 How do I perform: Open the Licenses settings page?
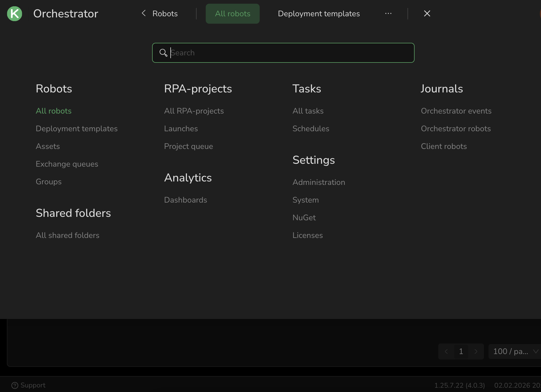click(308, 235)
